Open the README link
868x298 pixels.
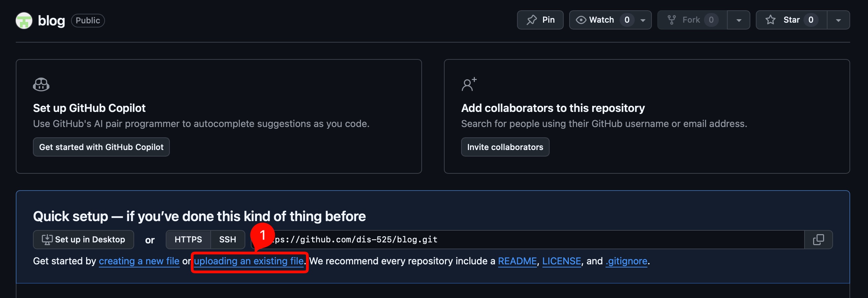(517, 261)
